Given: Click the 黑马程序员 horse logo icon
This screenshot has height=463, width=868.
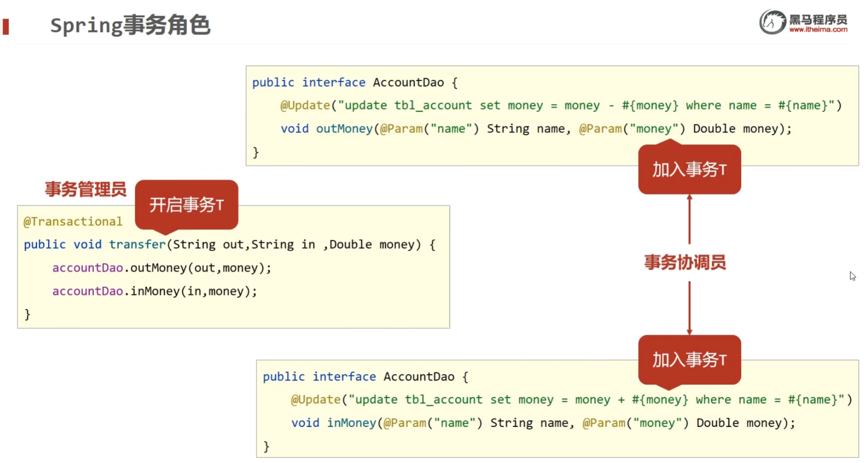Looking at the screenshot, I should pos(772,22).
